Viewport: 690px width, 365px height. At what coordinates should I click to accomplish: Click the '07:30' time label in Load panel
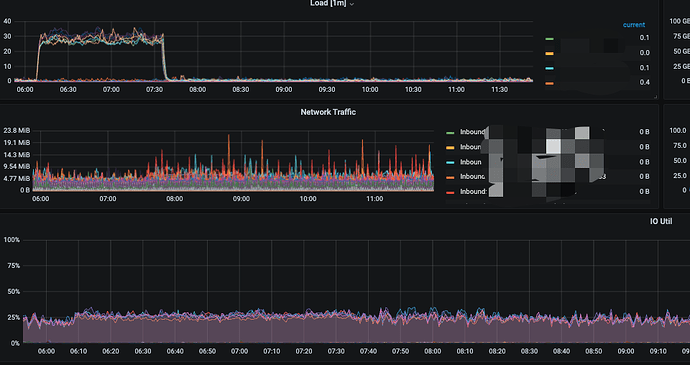(154, 89)
